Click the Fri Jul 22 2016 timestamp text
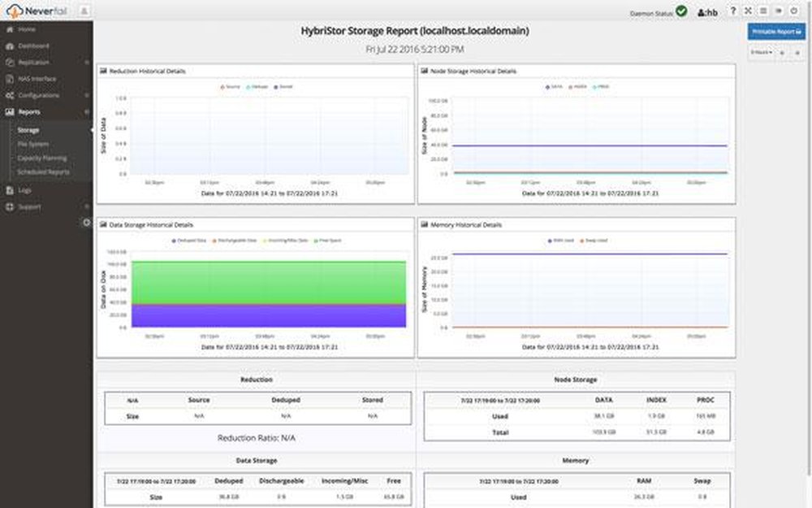Screen dimensions: 812x508 415,50
